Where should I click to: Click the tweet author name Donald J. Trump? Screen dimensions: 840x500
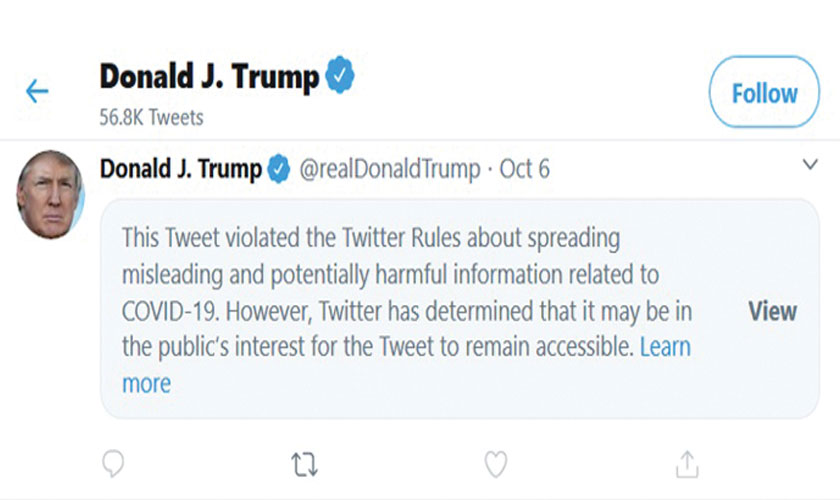click(x=181, y=169)
